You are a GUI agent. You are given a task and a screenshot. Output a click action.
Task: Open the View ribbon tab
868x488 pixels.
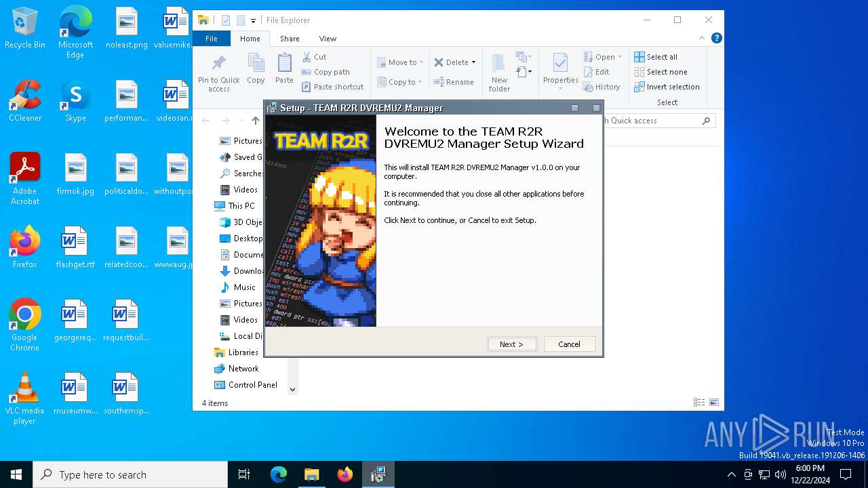pos(328,39)
